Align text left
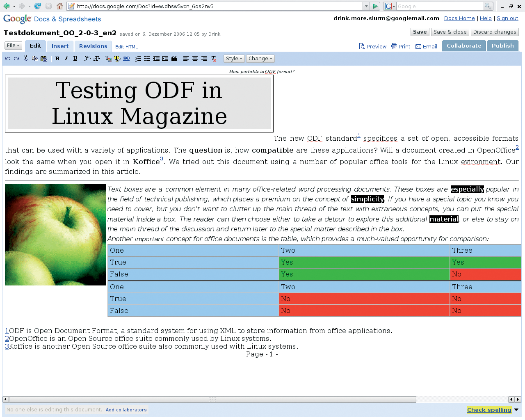The width and height of the screenshot is (525, 420). (186, 59)
